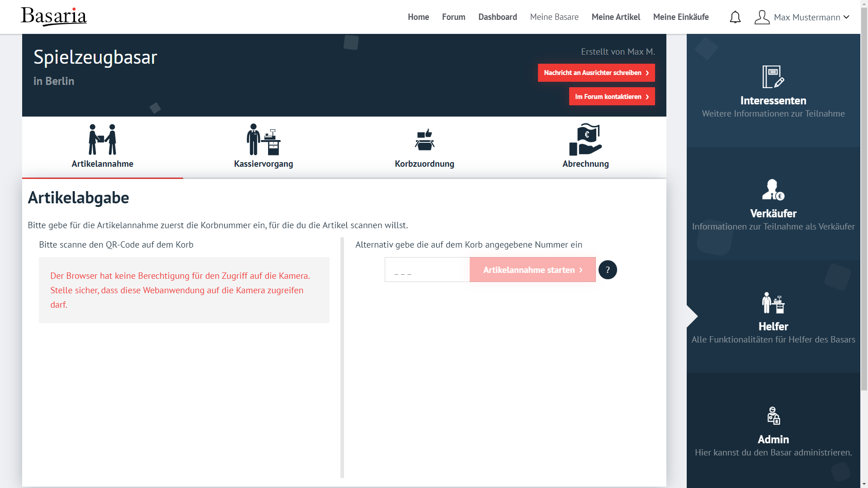
Task: Click the question mark help button
Action: (x=608, y=270)
